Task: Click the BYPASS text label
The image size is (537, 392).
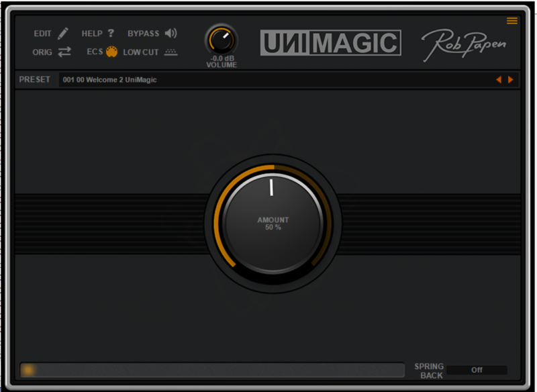Action: pos(143,34)
